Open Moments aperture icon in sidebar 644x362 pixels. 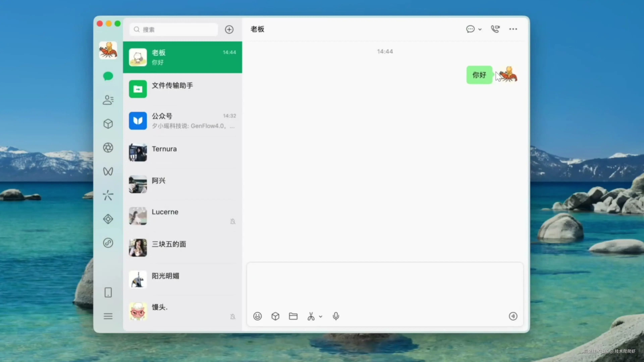coord(108,148)
